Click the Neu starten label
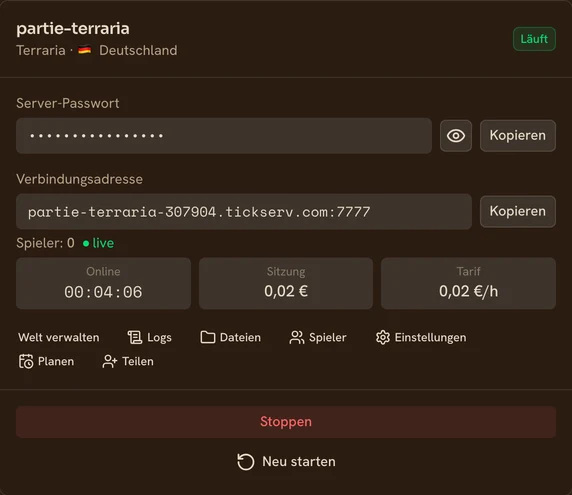The width and height of the screenshot is (572, 495). pyautogui.click(x=299, y=462)
